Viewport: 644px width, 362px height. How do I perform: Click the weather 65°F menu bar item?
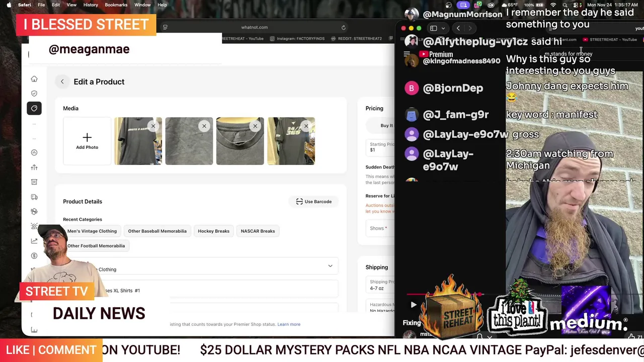click(509, 5)
